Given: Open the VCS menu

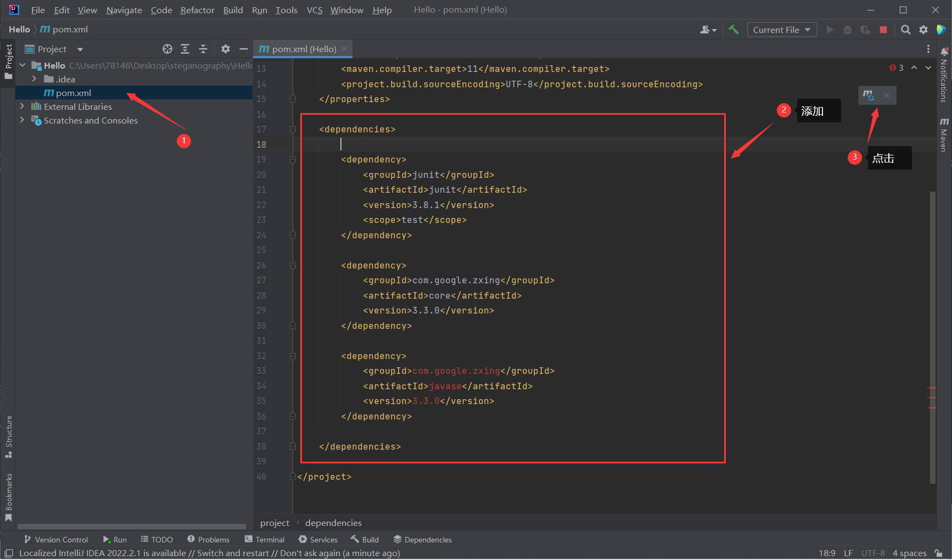Looking at the screenshot, I should pos(315,10).
